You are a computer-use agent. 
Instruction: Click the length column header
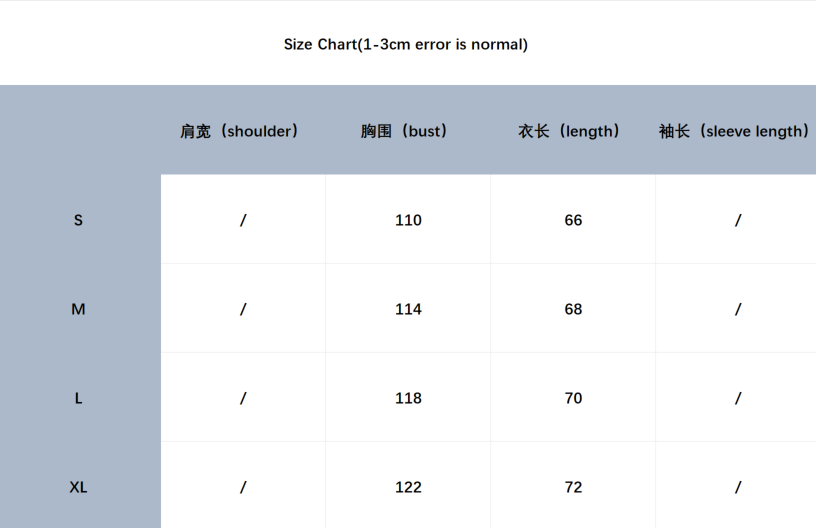[x=570, y=131]
